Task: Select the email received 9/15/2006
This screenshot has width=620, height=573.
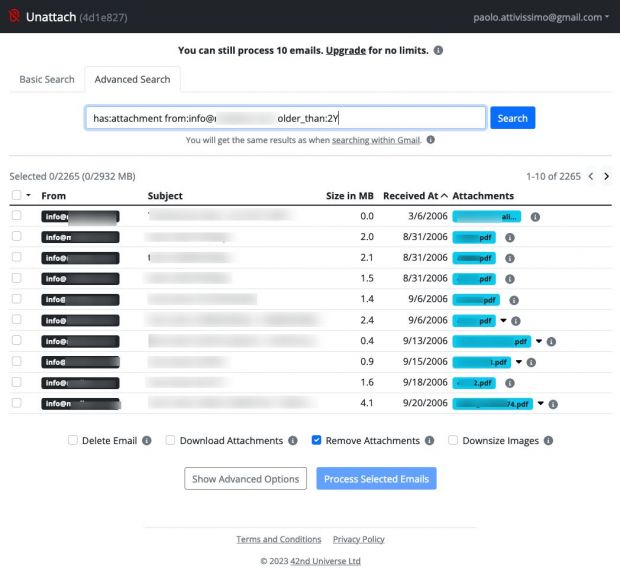Action: point(17,361)
